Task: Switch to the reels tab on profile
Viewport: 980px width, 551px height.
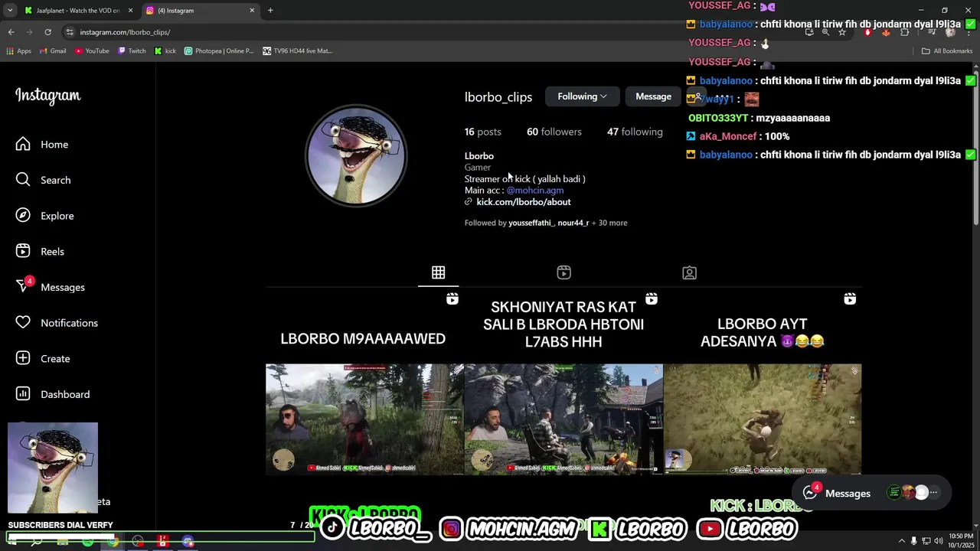Action: coord(563,273)
